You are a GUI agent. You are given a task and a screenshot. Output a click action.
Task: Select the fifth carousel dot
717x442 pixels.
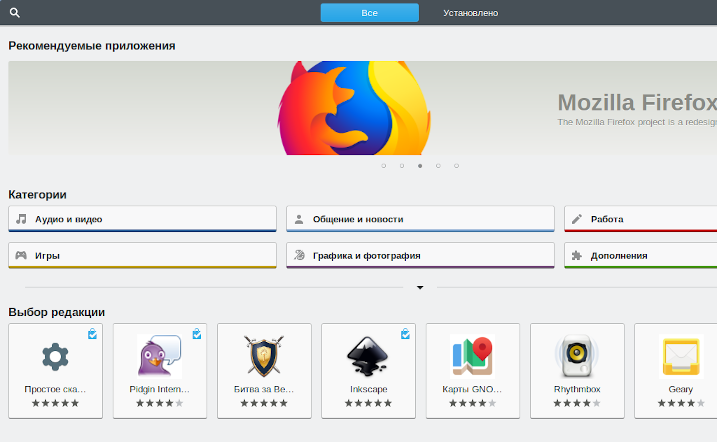pos(456,166)
